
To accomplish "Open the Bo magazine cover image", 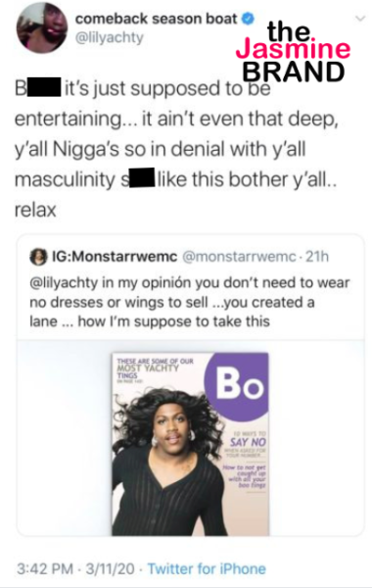I will [190, 444].
